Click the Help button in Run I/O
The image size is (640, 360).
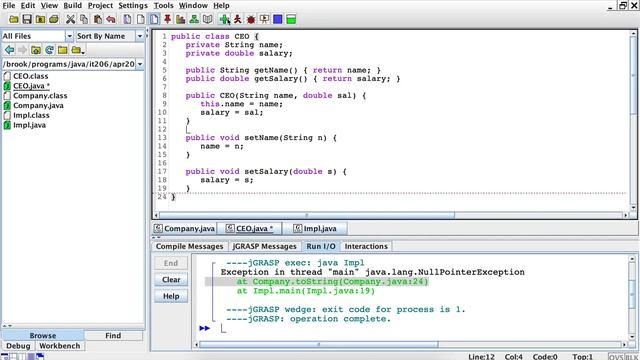click(171, 296)
